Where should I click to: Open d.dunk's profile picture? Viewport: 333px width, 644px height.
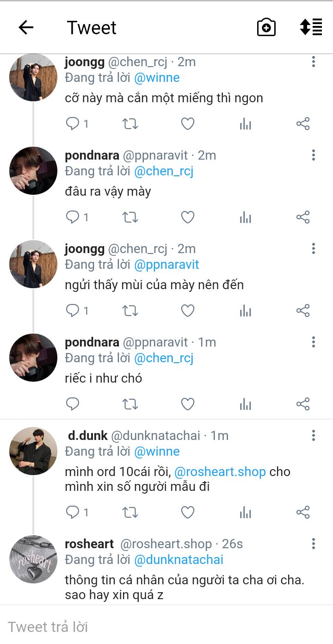[33, 451]
